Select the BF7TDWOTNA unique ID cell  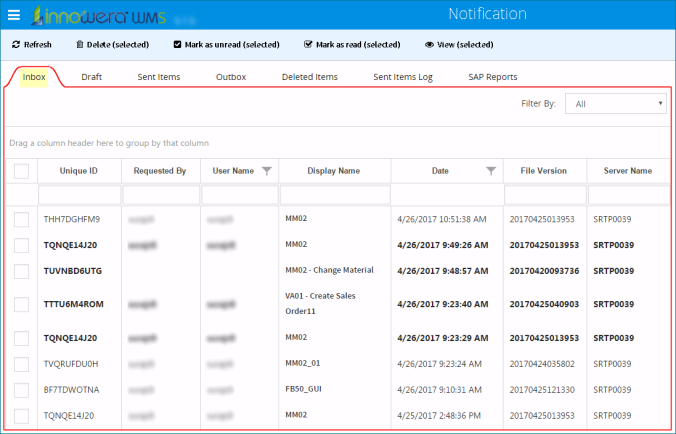pos(71,390)
